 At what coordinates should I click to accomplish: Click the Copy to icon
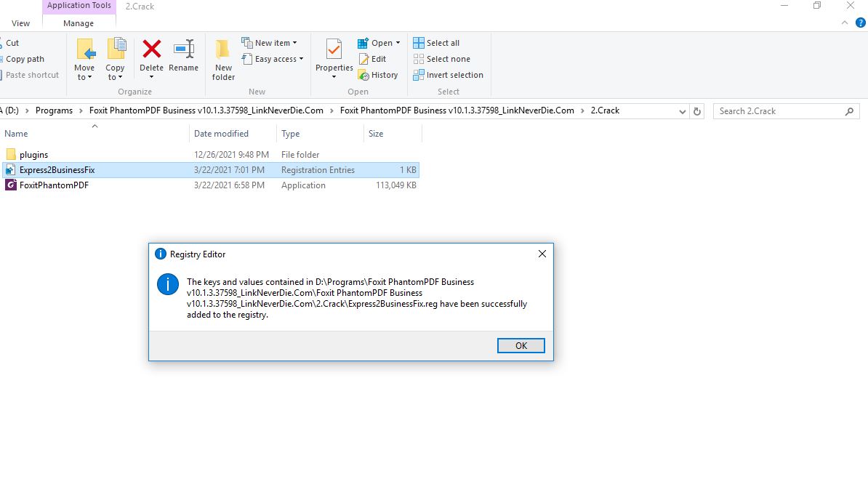pyautogui.click(x=116, y=50)
